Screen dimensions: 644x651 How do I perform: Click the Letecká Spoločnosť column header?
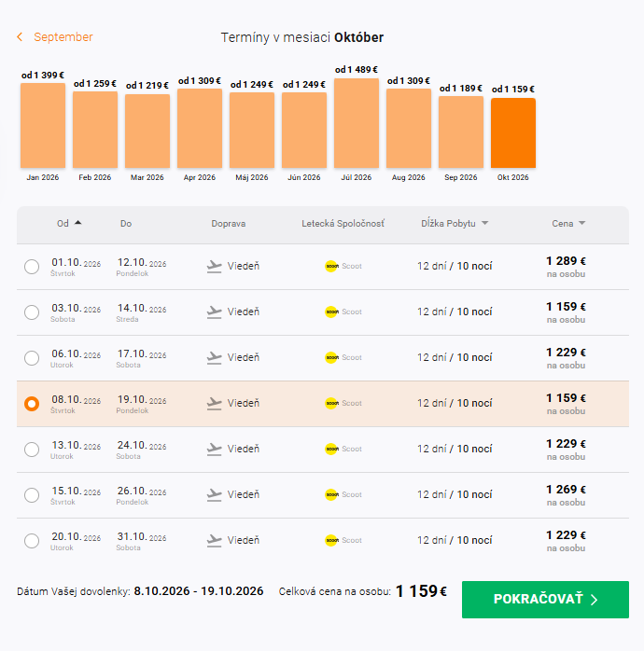click(343, 224)
